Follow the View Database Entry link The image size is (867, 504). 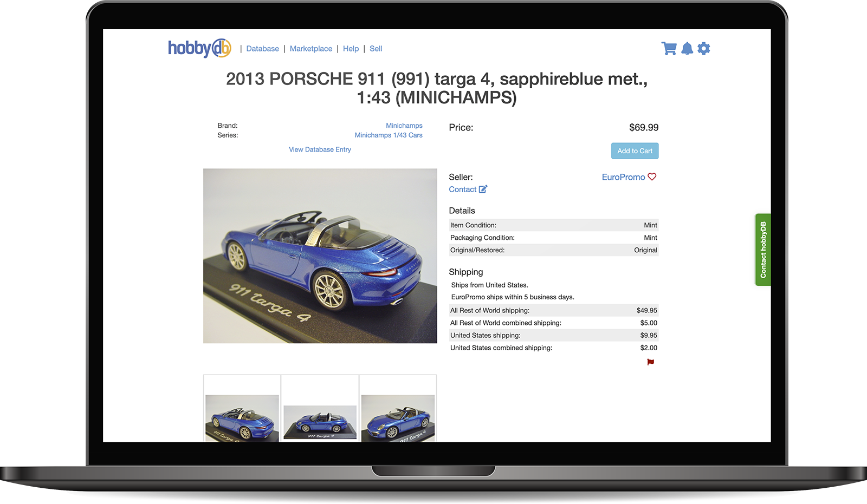point(320,149)
